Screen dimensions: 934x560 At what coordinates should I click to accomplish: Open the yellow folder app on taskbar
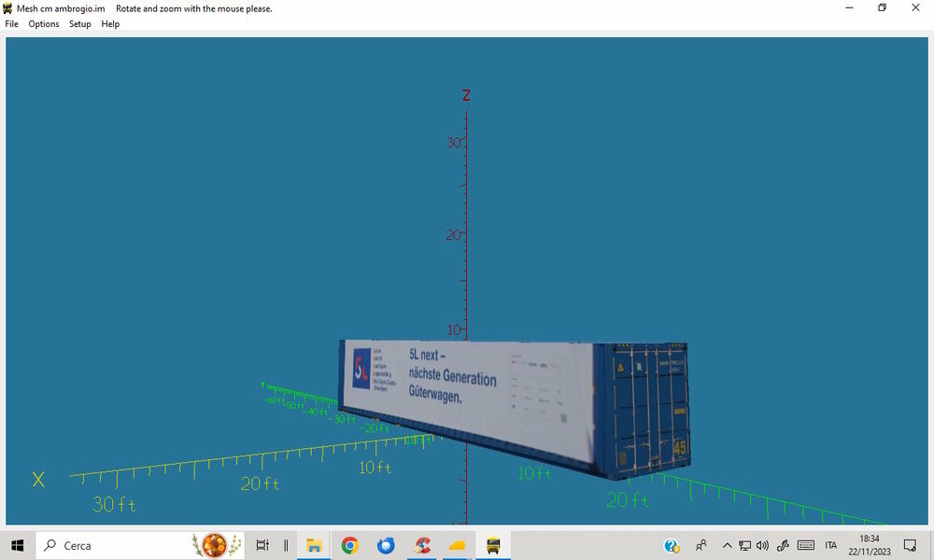(x=458, y=545)
